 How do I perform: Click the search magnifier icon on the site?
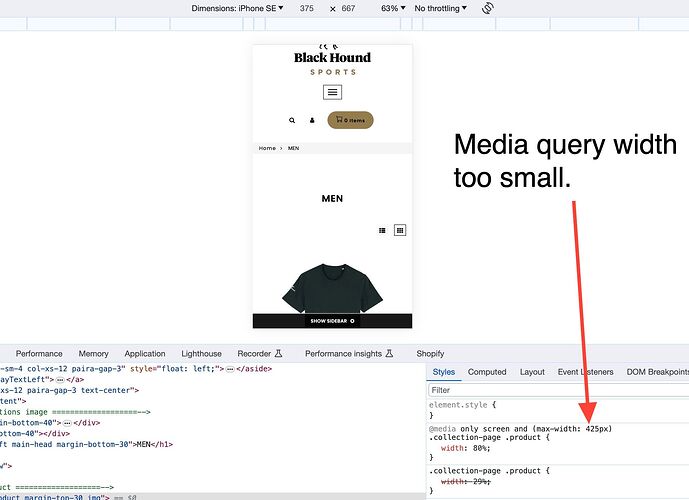(x=292, y=120)
